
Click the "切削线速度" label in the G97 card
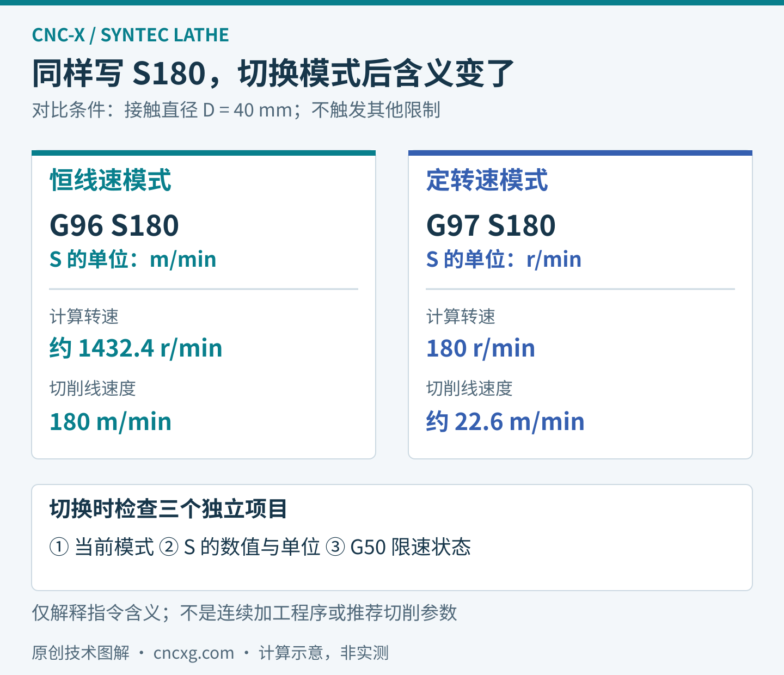(x=469, y=388)
